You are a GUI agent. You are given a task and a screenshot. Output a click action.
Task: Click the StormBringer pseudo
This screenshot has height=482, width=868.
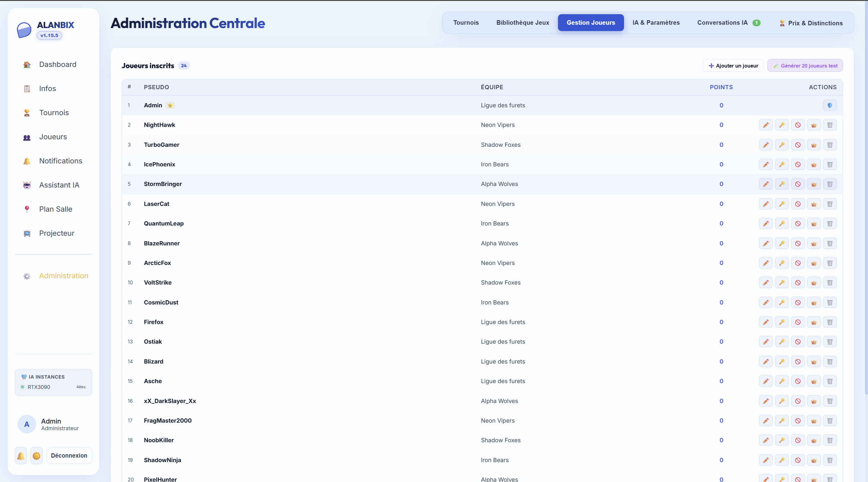[x=163, y=184]
